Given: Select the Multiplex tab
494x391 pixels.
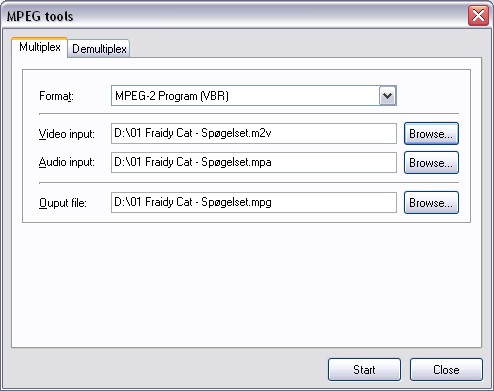Looking at the screenshot, I should tap(40, 47).
